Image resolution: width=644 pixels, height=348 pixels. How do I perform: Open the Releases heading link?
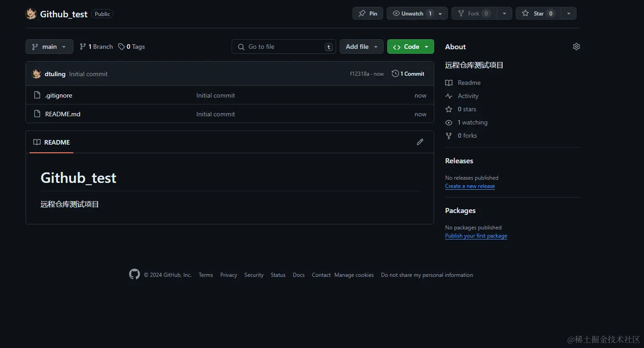(459, 161)
